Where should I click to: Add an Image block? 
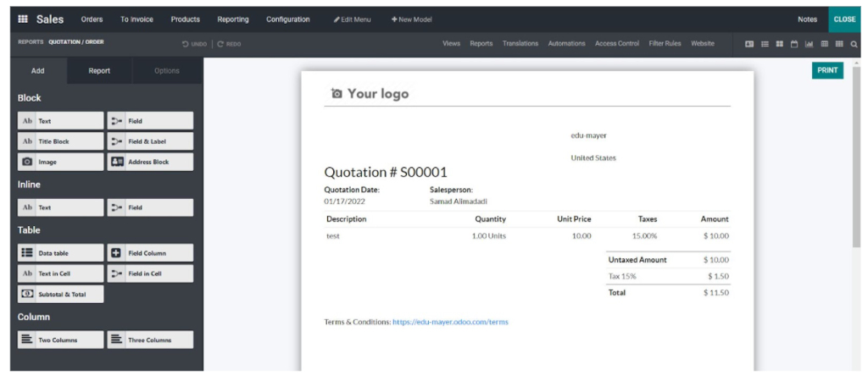click(x=60, y=162)
